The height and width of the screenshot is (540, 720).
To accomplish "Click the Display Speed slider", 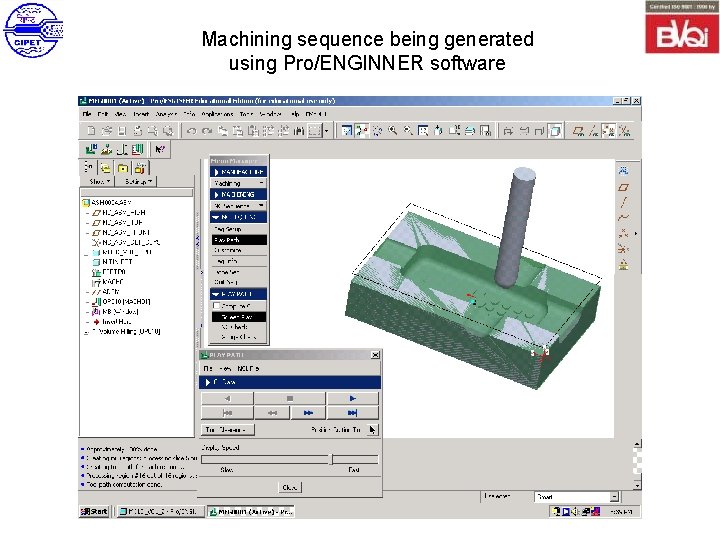I will pos(290,459).
